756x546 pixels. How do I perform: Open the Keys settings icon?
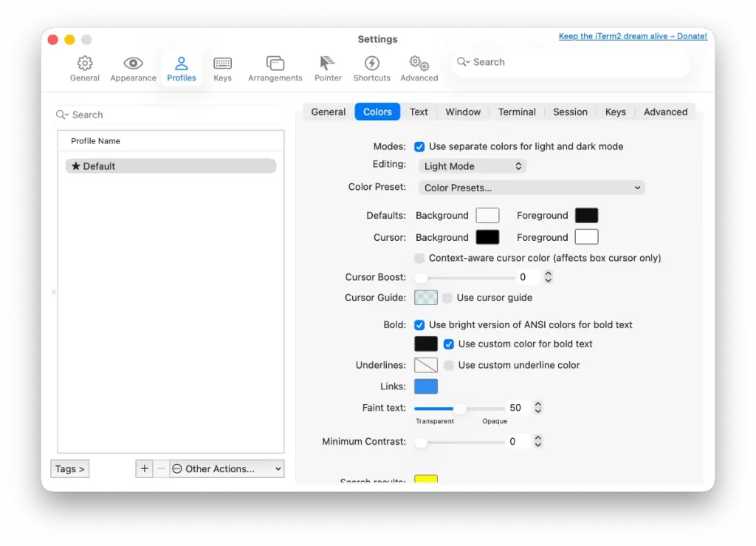click(222, 68)
